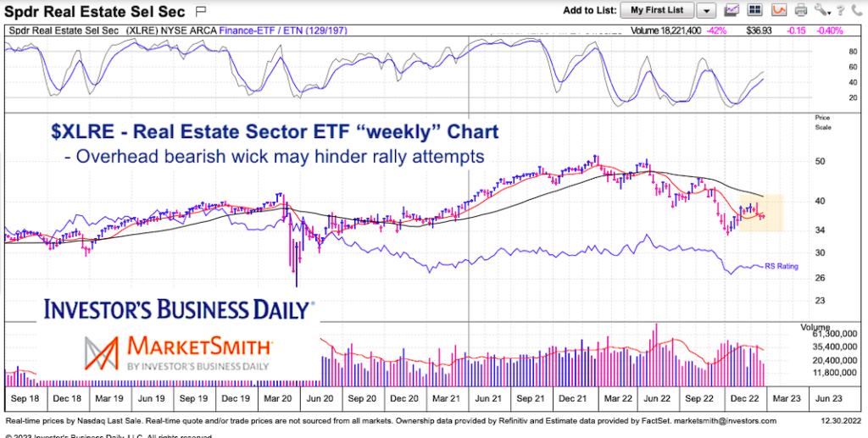Click the flag icon beside Spdr Real Estate title
This screenshot has height=438, width=868.
[201, 10]
